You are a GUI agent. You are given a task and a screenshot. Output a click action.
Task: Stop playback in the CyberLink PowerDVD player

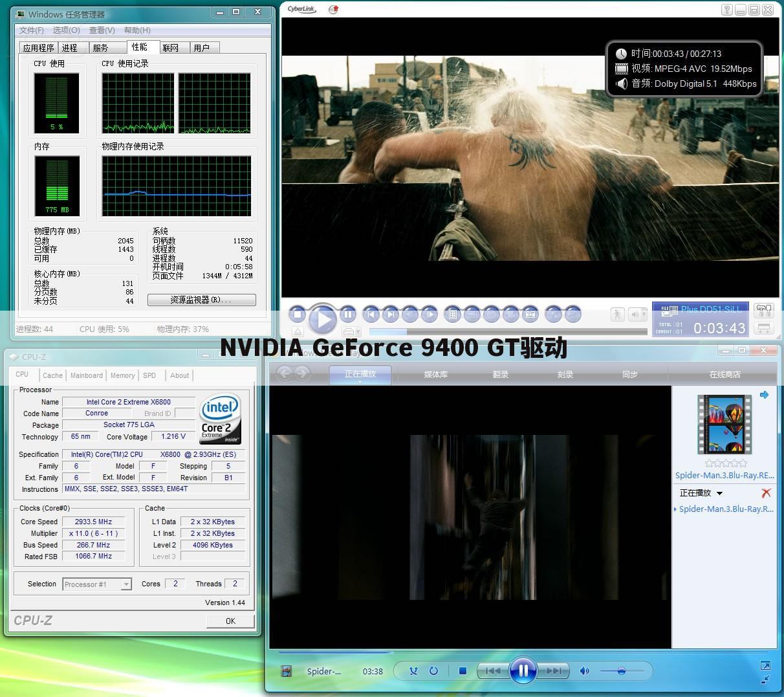click(x=298, y=315)
